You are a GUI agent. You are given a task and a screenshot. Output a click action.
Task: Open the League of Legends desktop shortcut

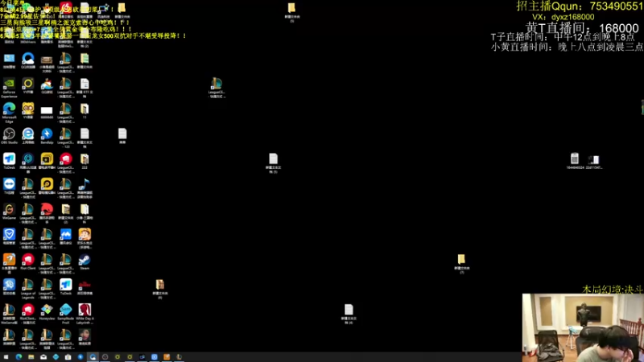tap(28, 288)
